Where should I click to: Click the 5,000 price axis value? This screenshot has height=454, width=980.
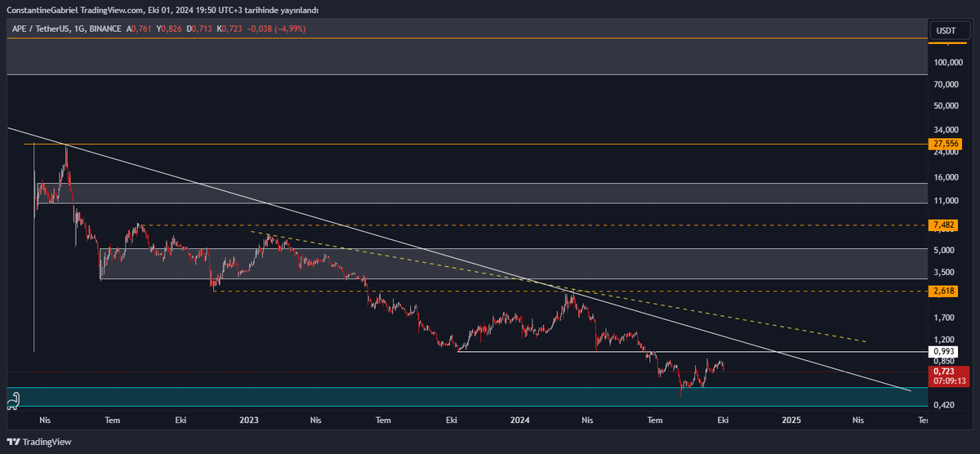945,250
